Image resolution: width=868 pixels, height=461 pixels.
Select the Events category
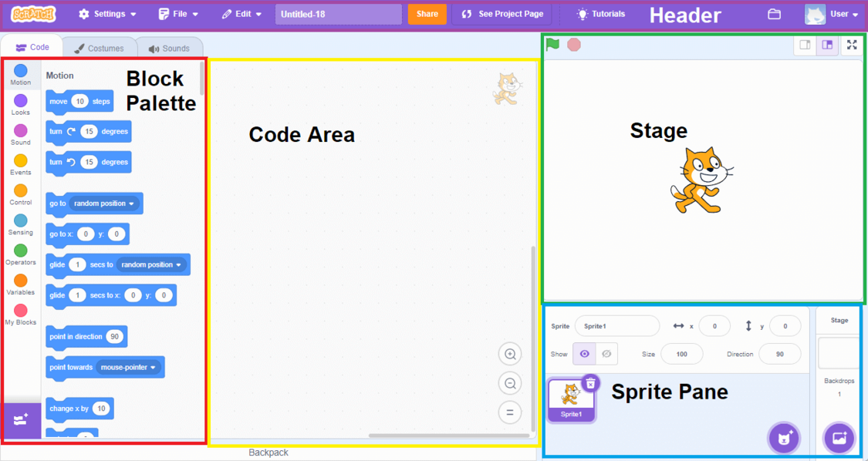tap(21, 165)
